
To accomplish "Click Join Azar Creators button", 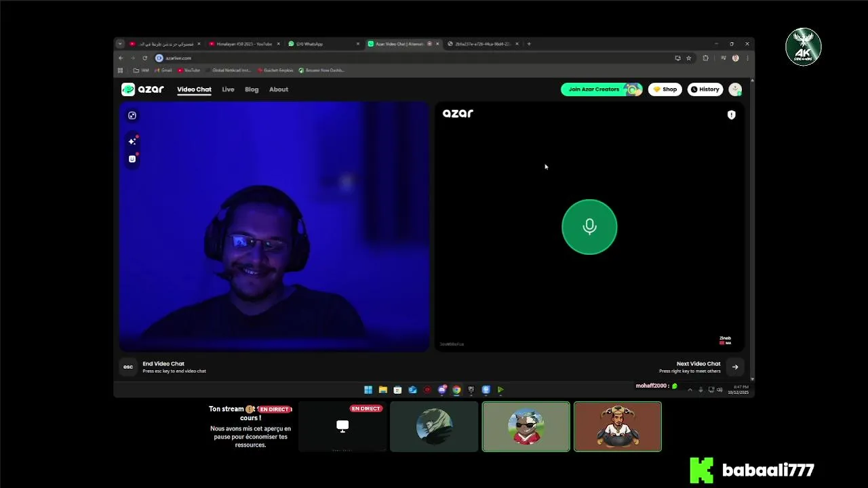I will coord(601,89).
